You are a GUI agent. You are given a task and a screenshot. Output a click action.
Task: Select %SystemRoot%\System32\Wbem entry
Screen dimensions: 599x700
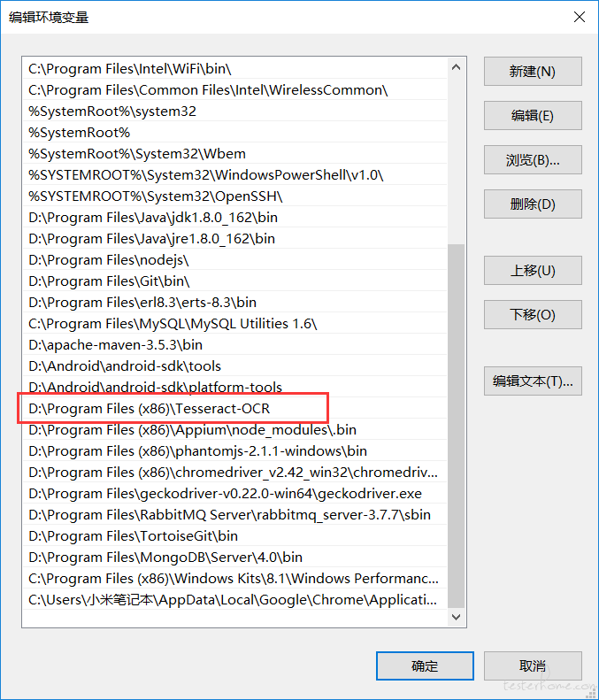(234, 154)
